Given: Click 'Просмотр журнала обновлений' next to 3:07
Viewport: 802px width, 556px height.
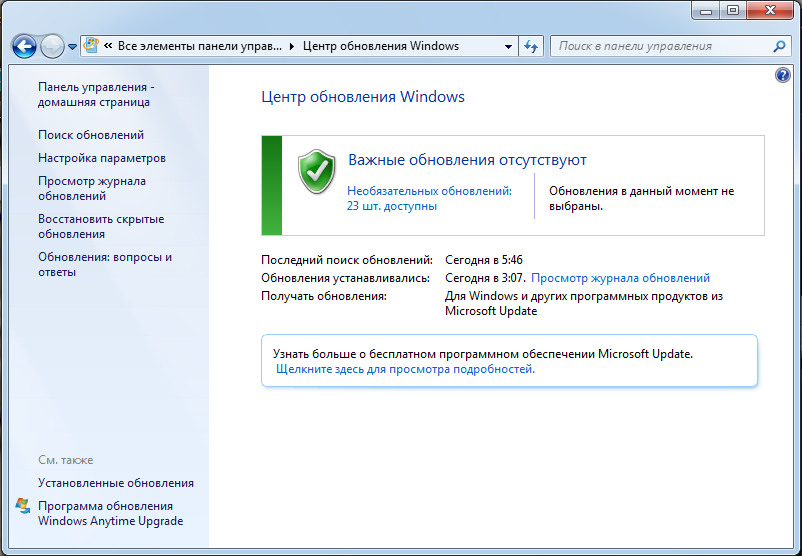Looking at the screenshot, I should [620, 278].
